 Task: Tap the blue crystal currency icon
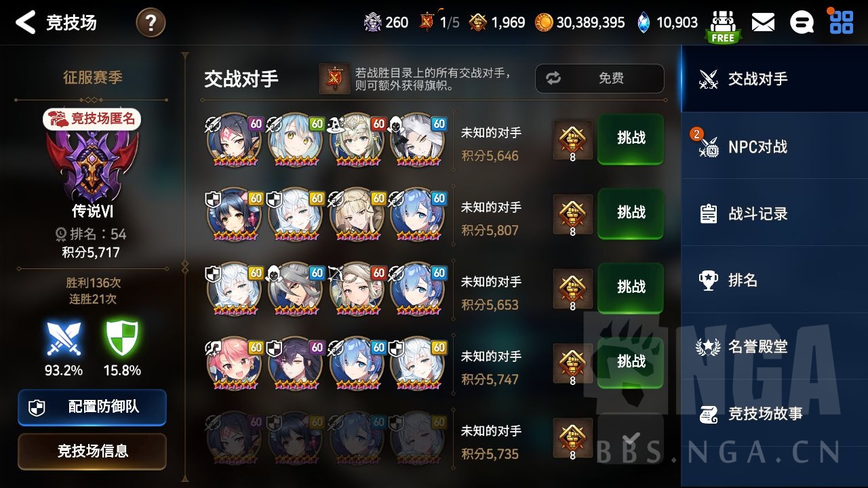(x=644, y=22)
